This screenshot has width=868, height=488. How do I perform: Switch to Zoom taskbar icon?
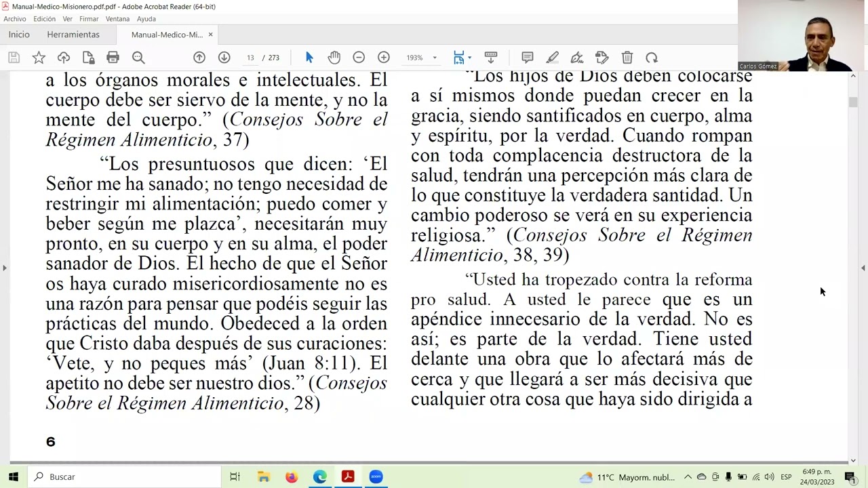tap(376, 477)
